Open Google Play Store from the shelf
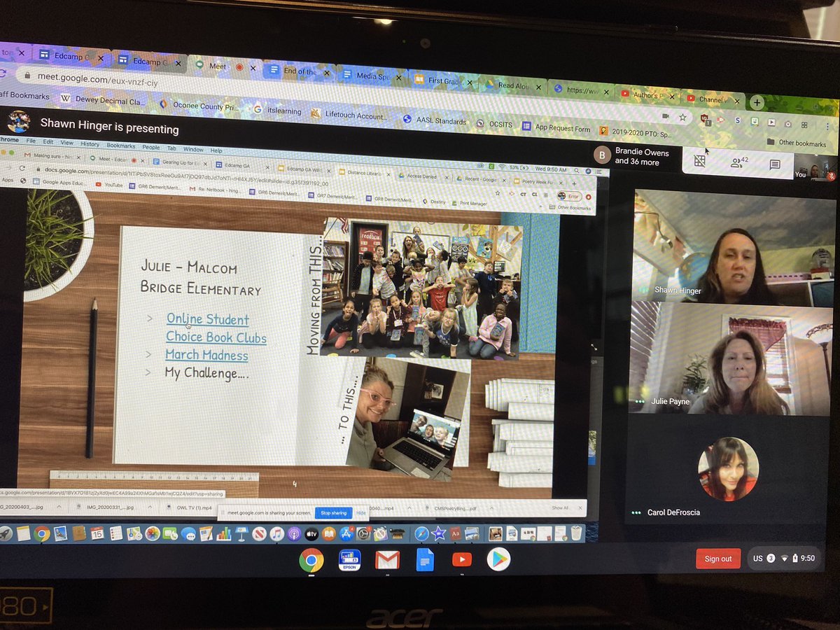The height and width of the screenshot is (630, 840). pos(498,559)
